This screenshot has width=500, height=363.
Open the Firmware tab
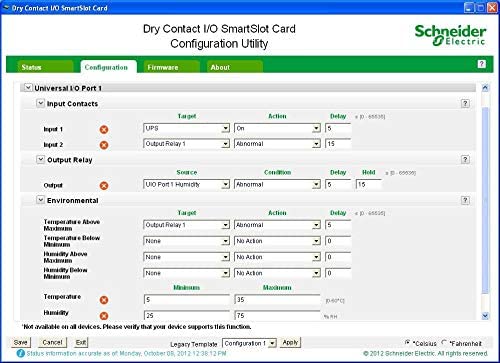click(x=171, y=67)
